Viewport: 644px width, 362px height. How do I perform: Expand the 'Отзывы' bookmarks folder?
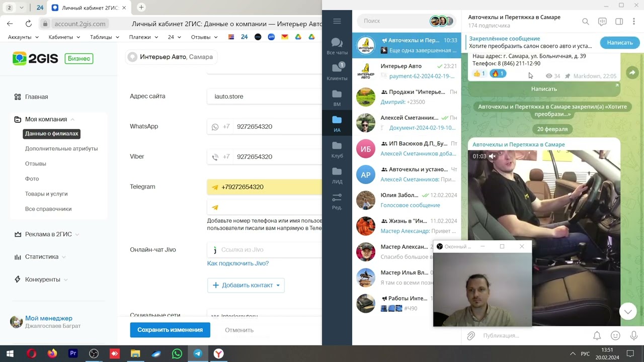click(204, 37)
